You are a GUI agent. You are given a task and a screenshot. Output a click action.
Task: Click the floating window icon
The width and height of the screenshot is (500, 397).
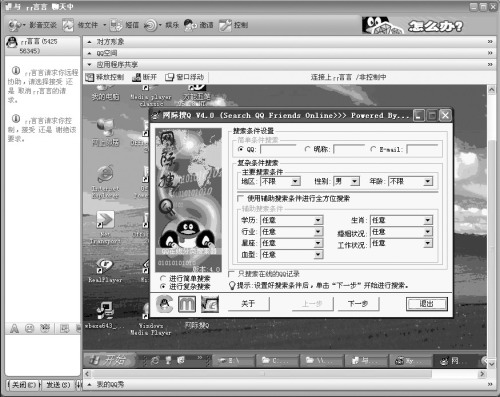pyautogui.click(x=170, y=77)
